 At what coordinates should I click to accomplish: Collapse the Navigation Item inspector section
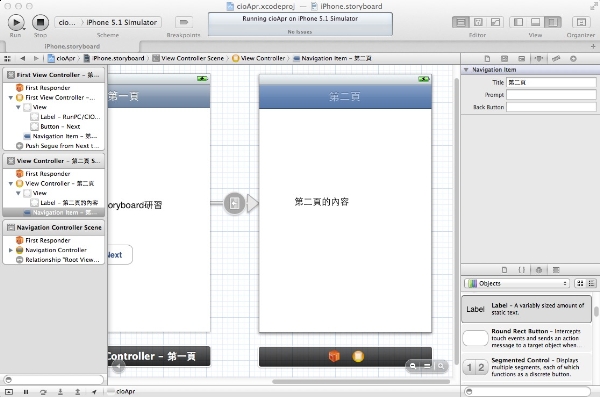pos(466,70)
